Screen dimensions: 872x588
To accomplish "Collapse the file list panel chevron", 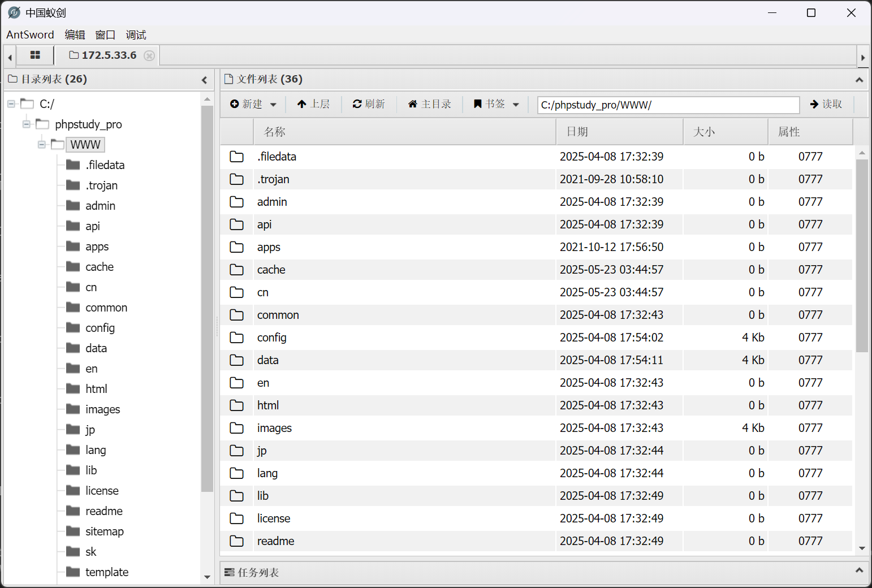I will pos(859,80).
